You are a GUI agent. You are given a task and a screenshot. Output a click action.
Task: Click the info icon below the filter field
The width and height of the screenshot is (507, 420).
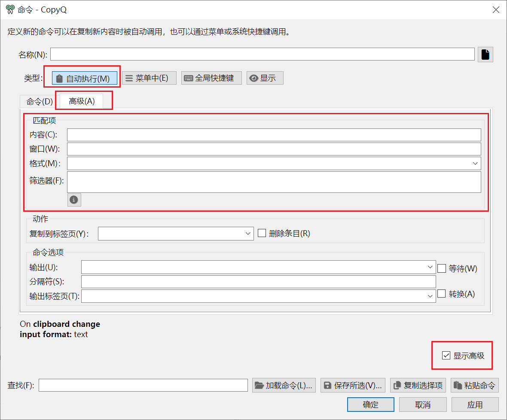coord(74,200)
